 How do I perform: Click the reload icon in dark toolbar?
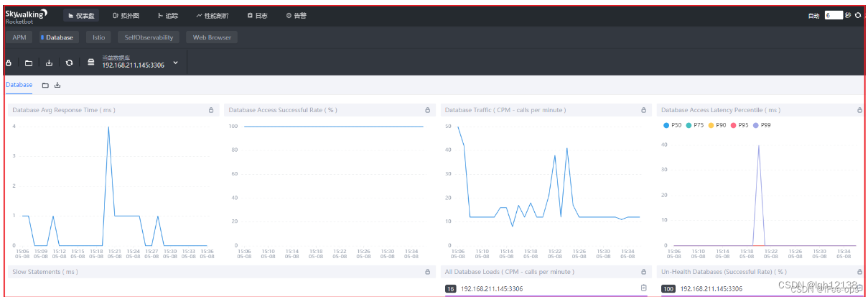pos(69,63)
